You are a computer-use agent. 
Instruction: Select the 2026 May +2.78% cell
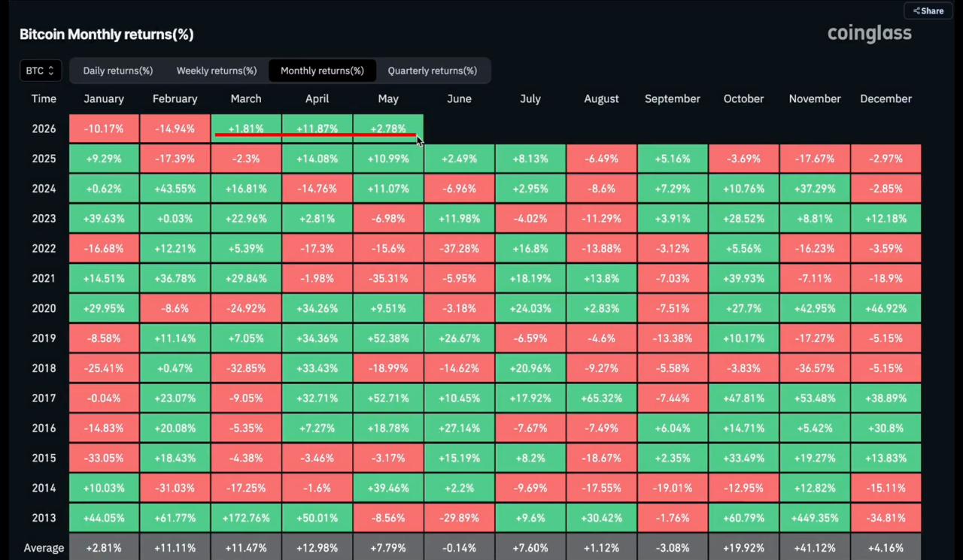(x=388, y=129)
